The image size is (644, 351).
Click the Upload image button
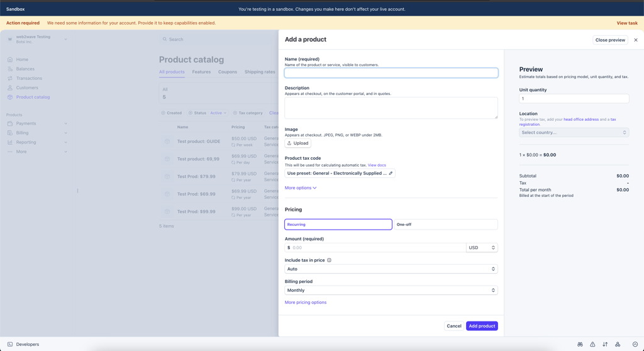(297, 143)
